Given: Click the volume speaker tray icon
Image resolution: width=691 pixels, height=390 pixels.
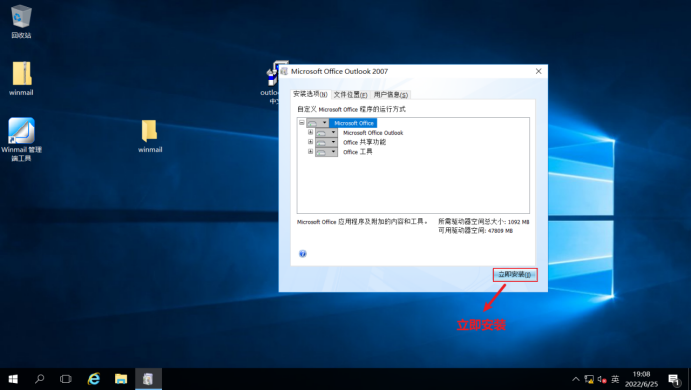Looking at the screenshot, I should click(602, 379).
